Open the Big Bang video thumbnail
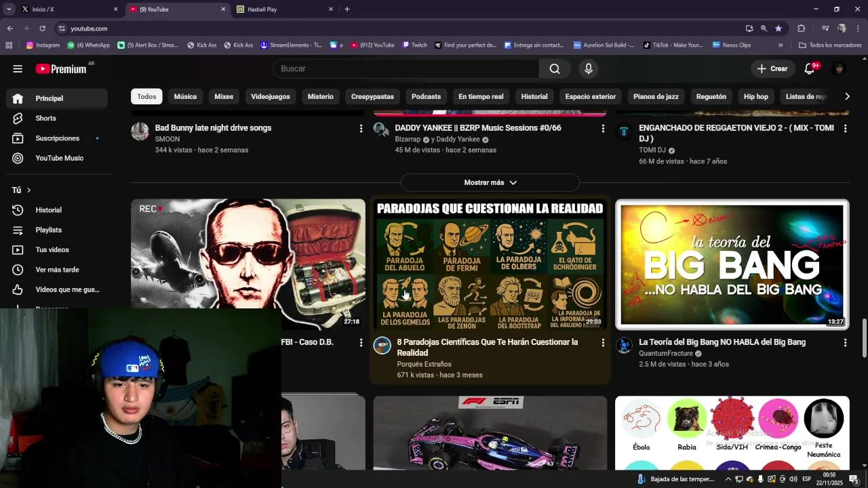Screen dimensions: 868x488 732,264
